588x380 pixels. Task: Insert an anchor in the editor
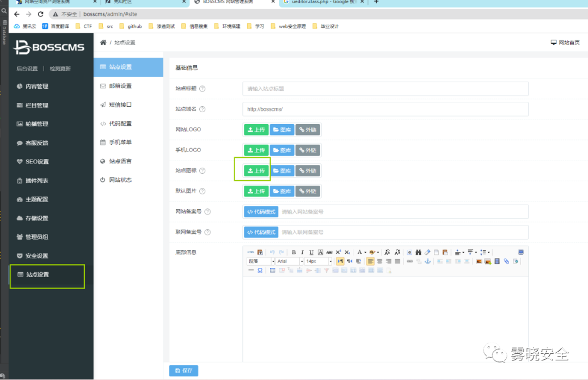(x=427, y=261)
